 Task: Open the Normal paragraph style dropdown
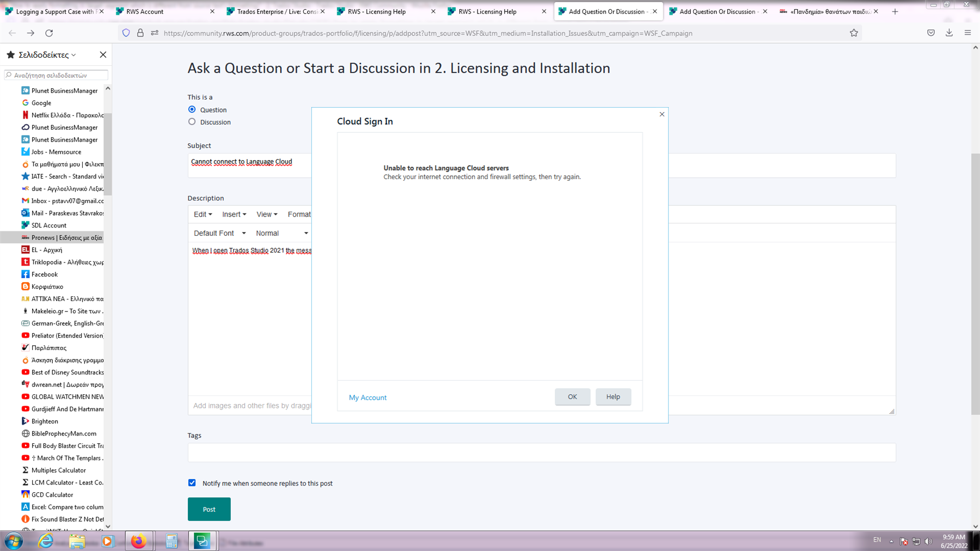click(x=280, y=232)
